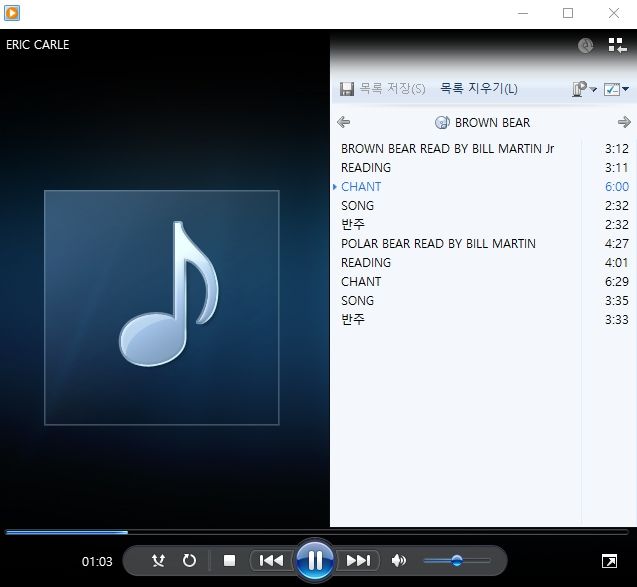Switch to Library view icon
This screenshot has width=637, height=587.
click(x=617, y=45)
